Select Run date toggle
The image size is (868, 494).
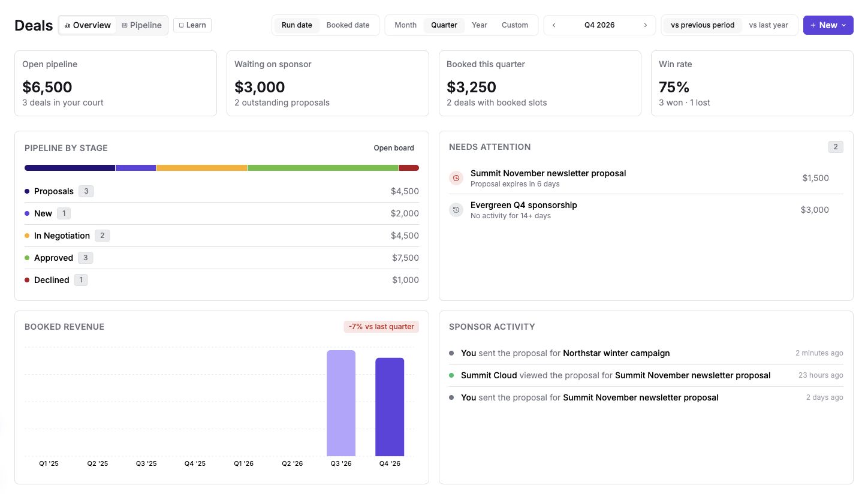tap(297, 25)
